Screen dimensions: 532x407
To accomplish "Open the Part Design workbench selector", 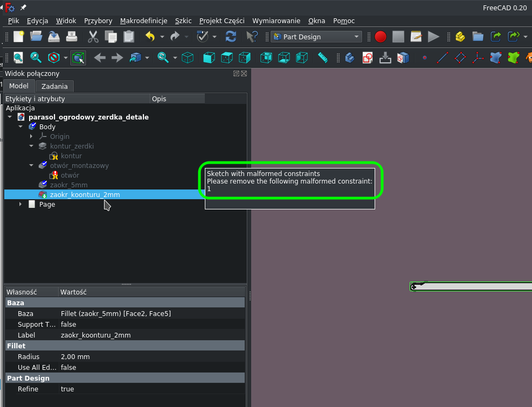I will tap(316, 37).
